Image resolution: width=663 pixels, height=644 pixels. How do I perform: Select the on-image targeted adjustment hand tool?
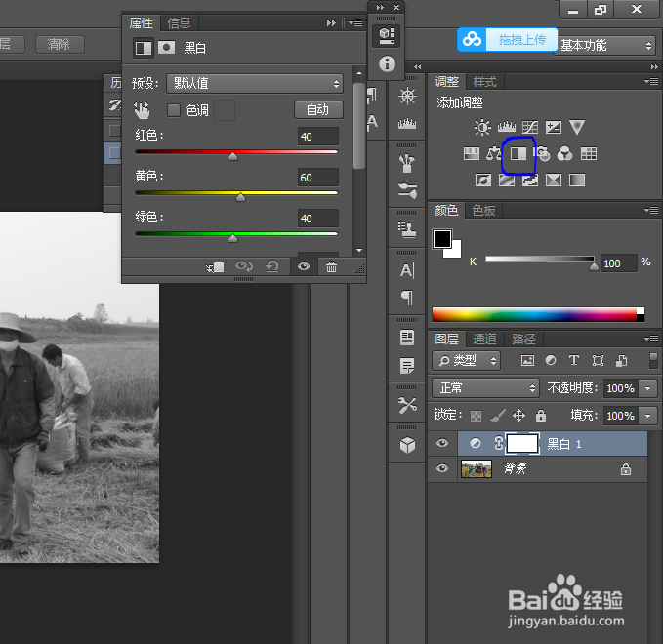click(x=143, y=110)
